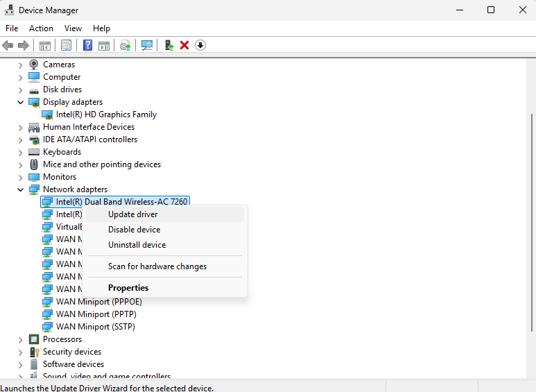Collapse the Display adapters category
Image resolution: width=536 pixels, height=392 pixels.
[20, 102]
